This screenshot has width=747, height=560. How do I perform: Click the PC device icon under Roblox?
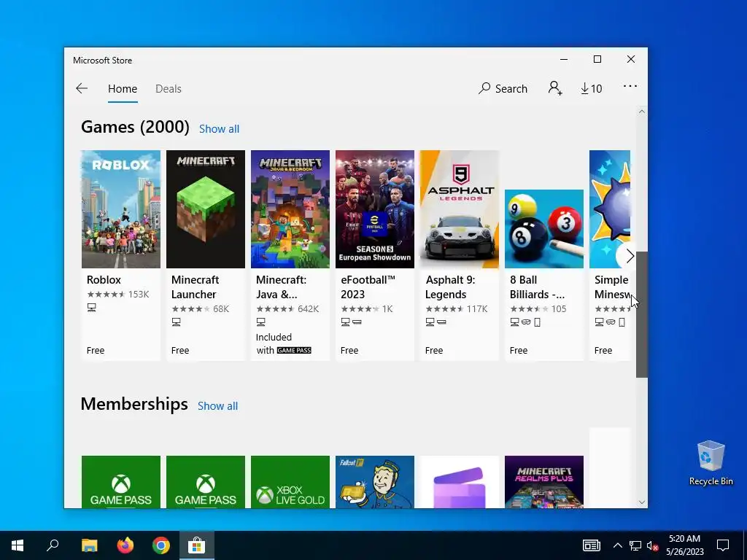coord(91,308)
